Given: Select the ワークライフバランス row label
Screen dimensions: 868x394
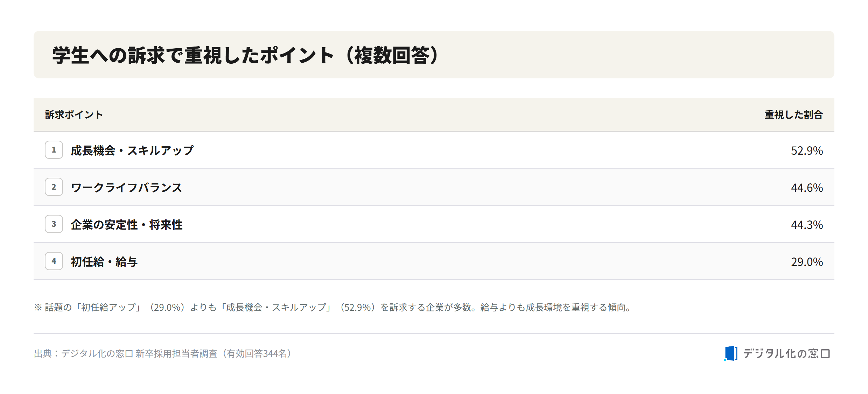Looking at the screenshot, I should coord(126,188).
